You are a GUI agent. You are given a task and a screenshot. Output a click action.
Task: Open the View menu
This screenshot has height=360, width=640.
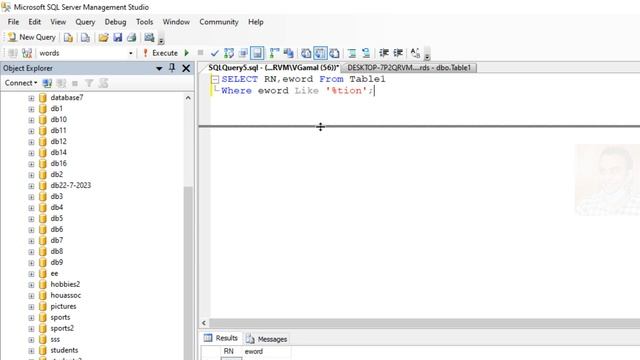click(58, 22)
